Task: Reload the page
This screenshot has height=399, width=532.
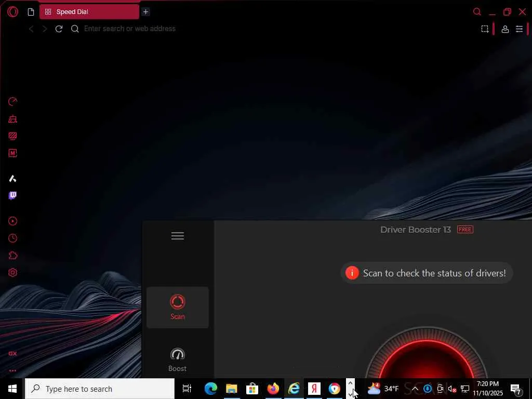Action: pyautogui.click(x=59, y=29)
